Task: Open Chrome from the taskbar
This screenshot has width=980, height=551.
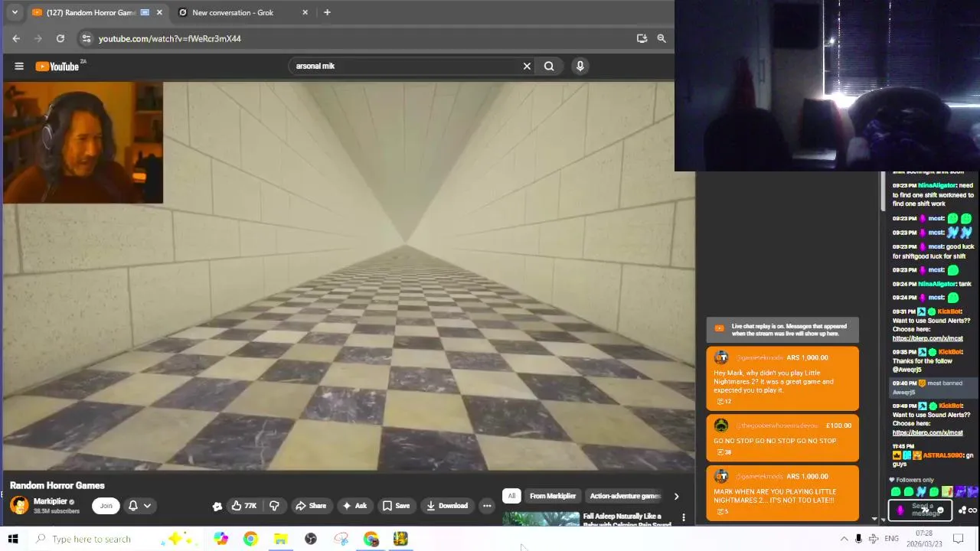Action: click(250, 539)
